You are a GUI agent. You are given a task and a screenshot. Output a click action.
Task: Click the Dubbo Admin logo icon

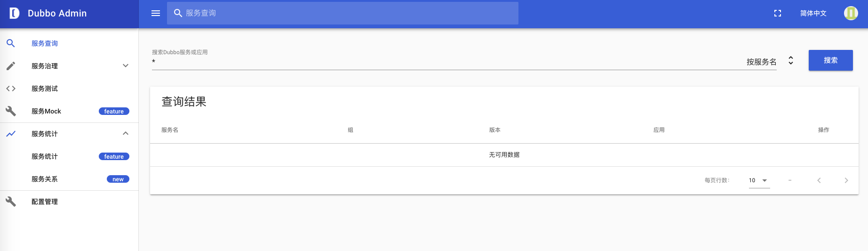15,13
